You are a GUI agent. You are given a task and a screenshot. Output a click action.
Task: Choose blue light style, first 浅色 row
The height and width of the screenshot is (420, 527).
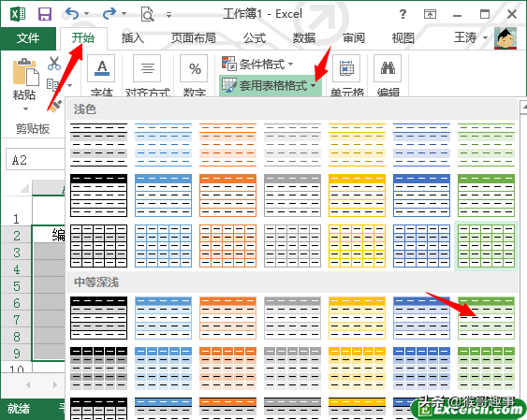click(164, 145)
